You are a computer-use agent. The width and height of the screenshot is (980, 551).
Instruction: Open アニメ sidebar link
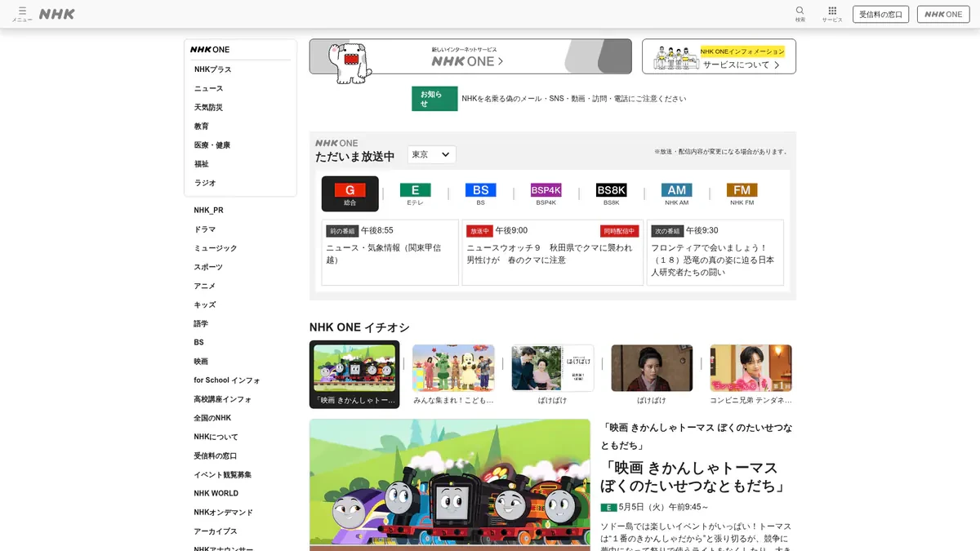click(x=205, y=286)
